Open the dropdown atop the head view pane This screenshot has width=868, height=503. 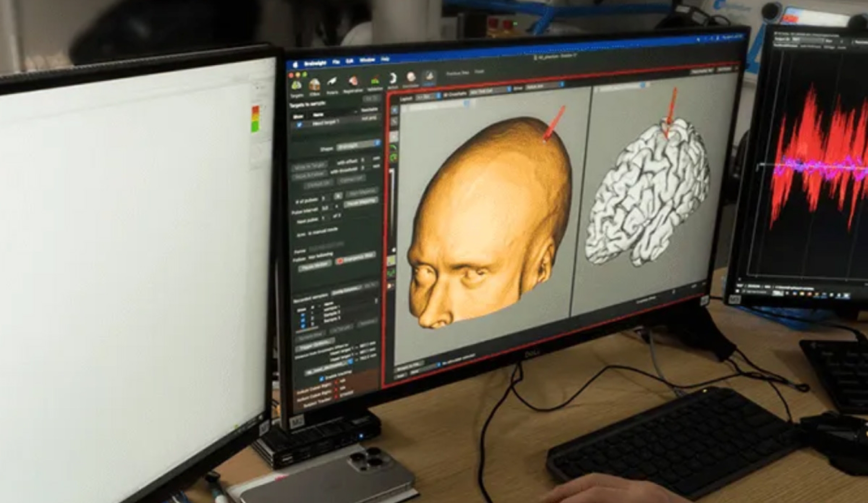pyautogui.click(x=436, y=105)
